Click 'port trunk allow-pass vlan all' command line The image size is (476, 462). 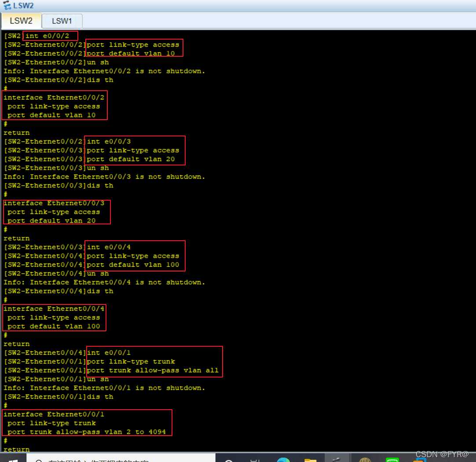(x=153, y=370)
